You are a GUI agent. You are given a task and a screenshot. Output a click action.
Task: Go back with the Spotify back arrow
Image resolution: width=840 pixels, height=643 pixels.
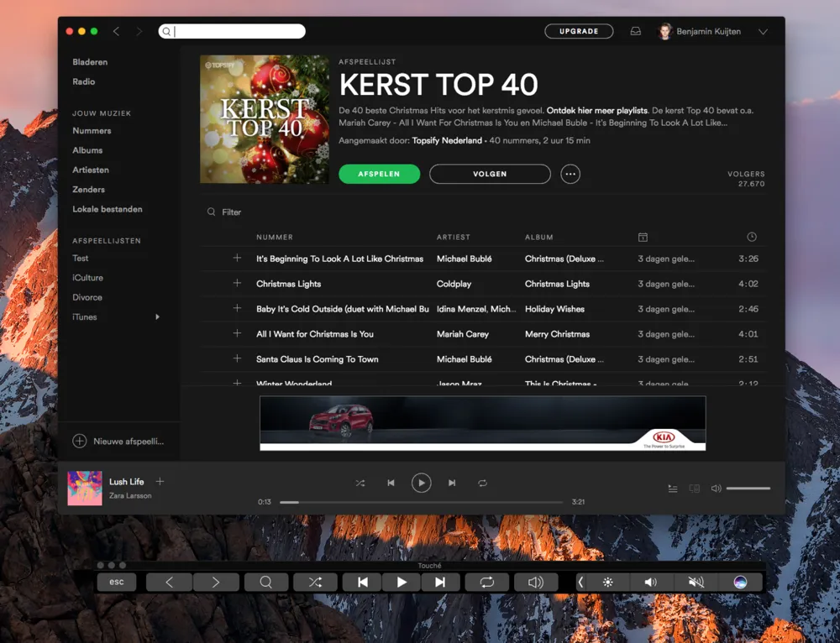(x=116, y=32)
